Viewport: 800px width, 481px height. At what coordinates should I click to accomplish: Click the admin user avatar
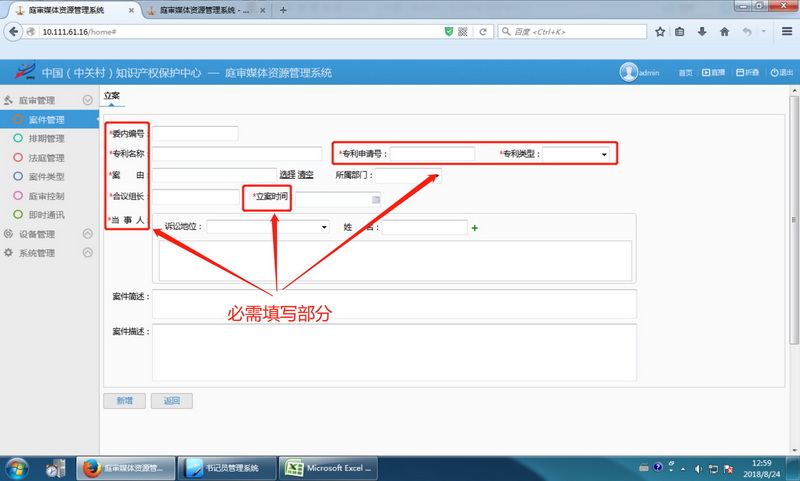(x=629, y=72)
